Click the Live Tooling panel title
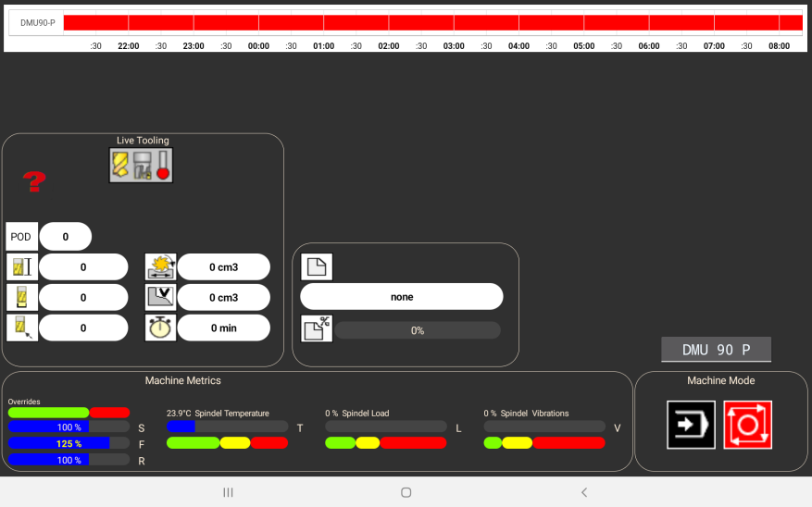812x507 pixels. pos(143,141)
